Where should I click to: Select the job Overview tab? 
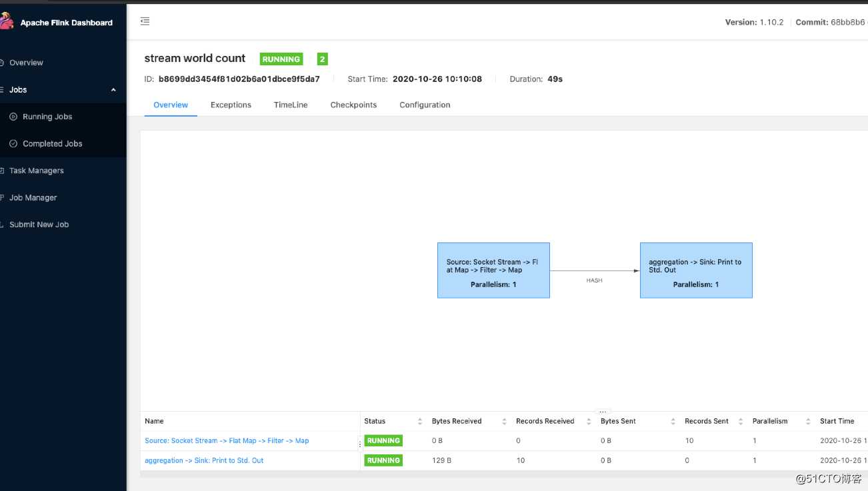171,105
